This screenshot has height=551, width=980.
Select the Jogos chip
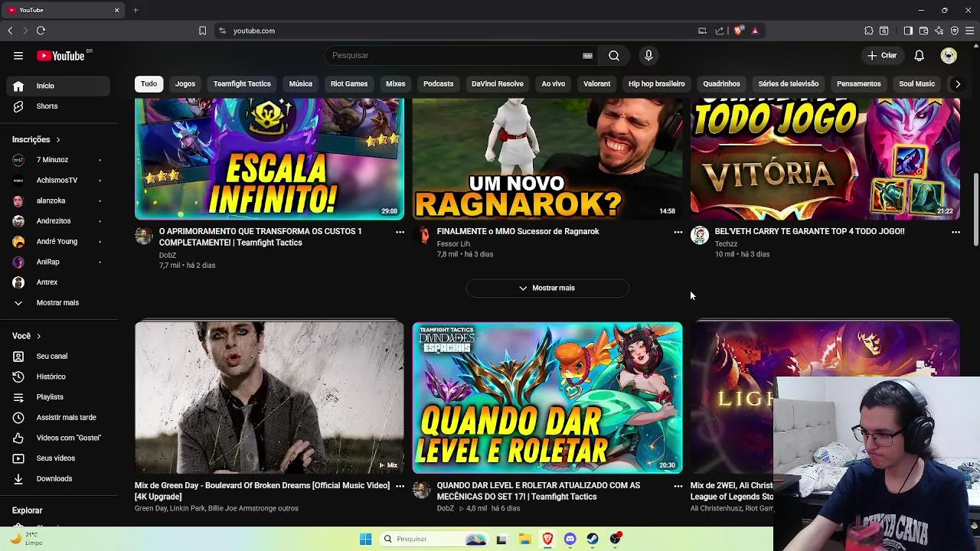tap(185, 84)
